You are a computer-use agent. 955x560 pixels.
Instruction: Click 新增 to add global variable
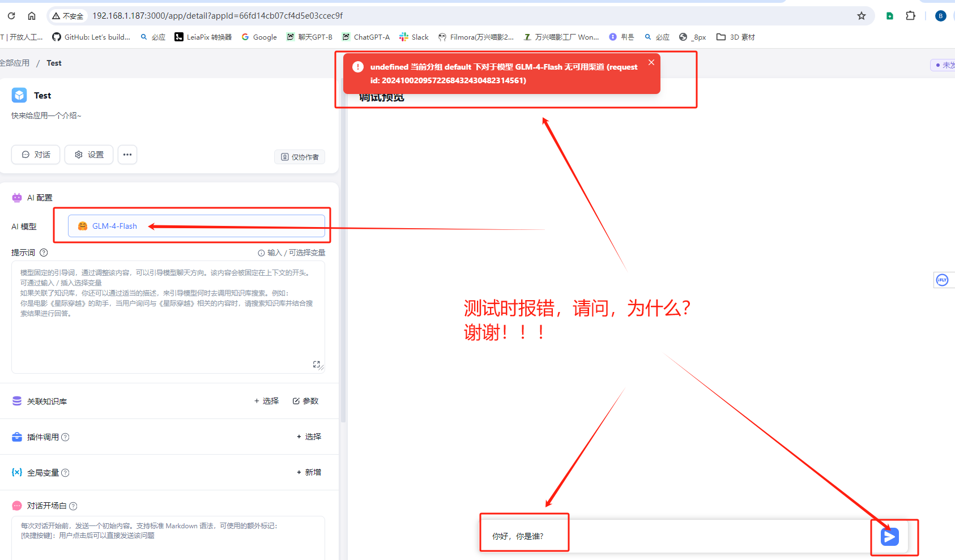click(309, 472)
